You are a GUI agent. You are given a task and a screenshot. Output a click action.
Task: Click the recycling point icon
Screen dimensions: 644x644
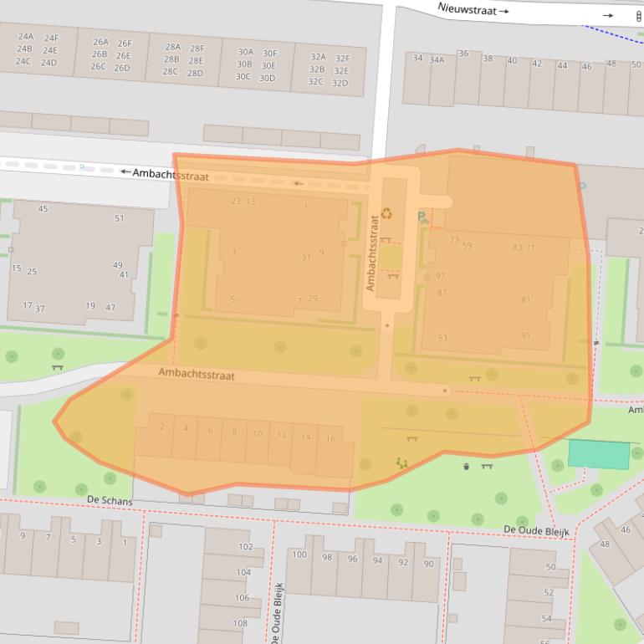[x=386, y=213]
